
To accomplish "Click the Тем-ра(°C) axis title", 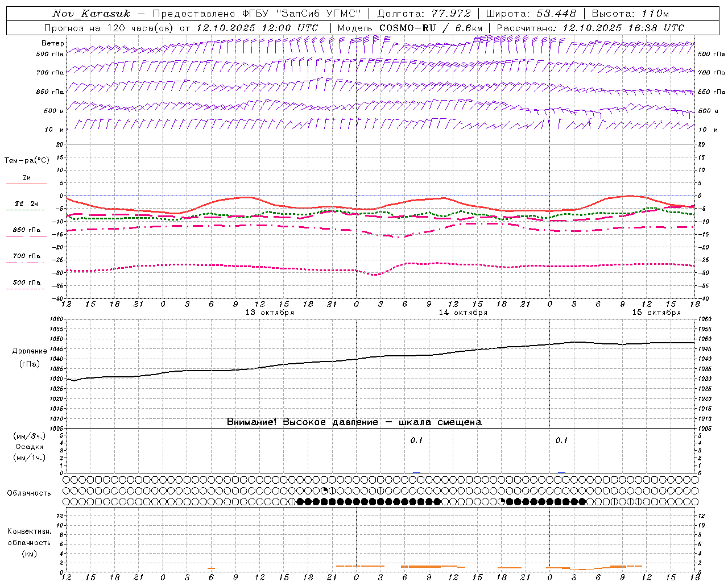I will coord(27,161).
